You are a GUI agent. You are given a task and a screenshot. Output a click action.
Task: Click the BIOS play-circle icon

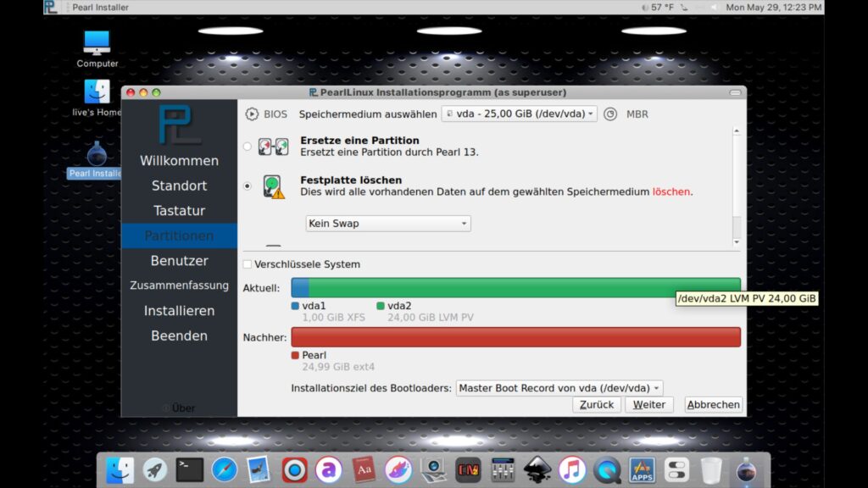[x=251, y=114]
